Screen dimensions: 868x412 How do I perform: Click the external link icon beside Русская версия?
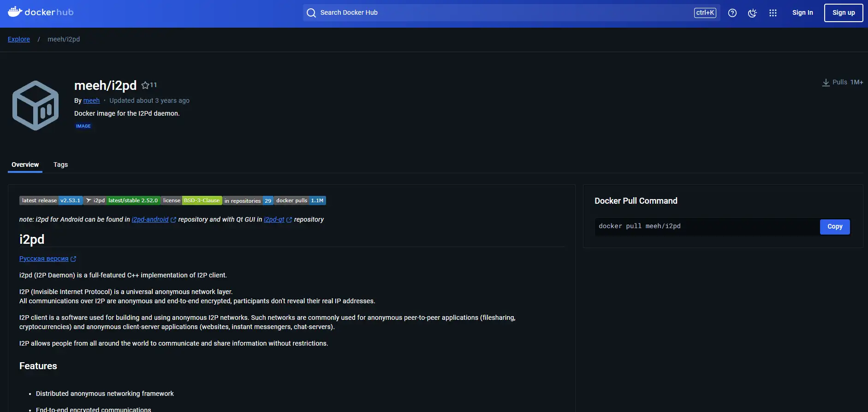73,259
